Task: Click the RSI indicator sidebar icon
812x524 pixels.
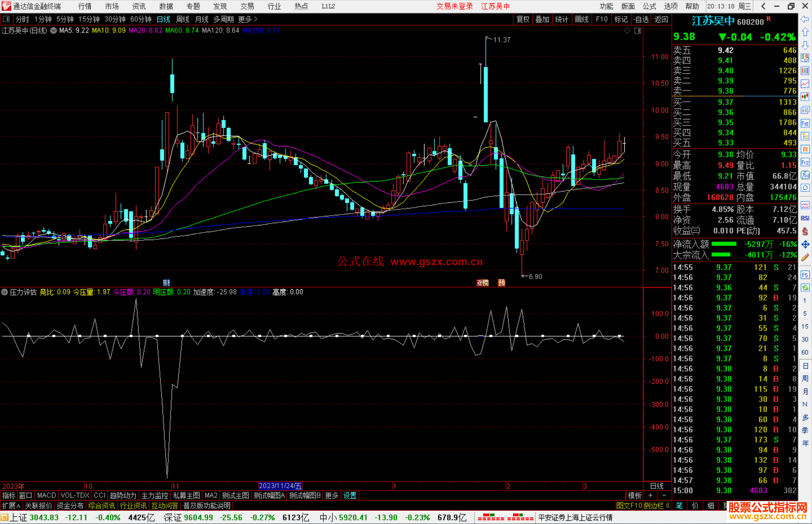Action: tap(805, 218)
